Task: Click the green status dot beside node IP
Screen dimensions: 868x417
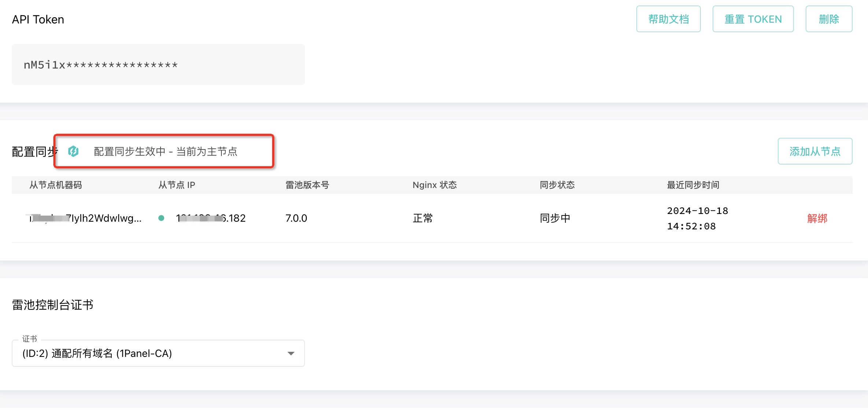Action: click(x=161, y=218)
